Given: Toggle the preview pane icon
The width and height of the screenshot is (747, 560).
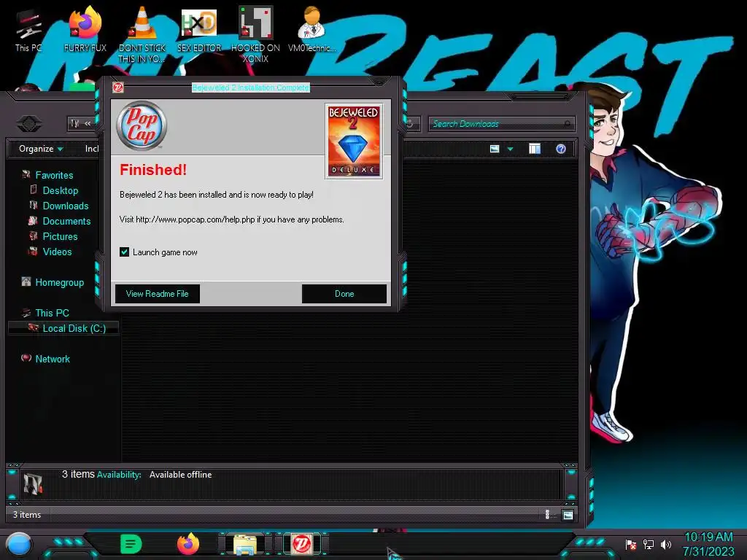Looking at the screenshot, I should [x=535, y=149].
